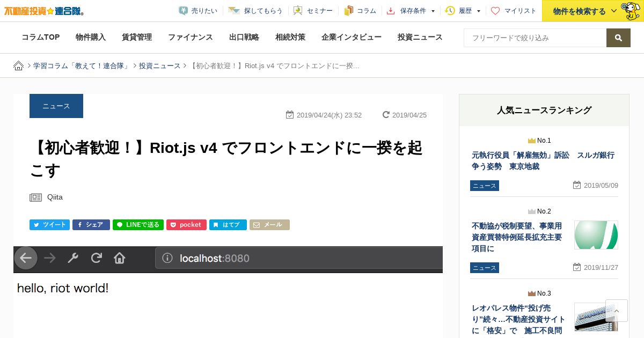This screenshot has width=644, height=338.
Task: Click the updated date 2019/04/25
Action: point(405,115)
